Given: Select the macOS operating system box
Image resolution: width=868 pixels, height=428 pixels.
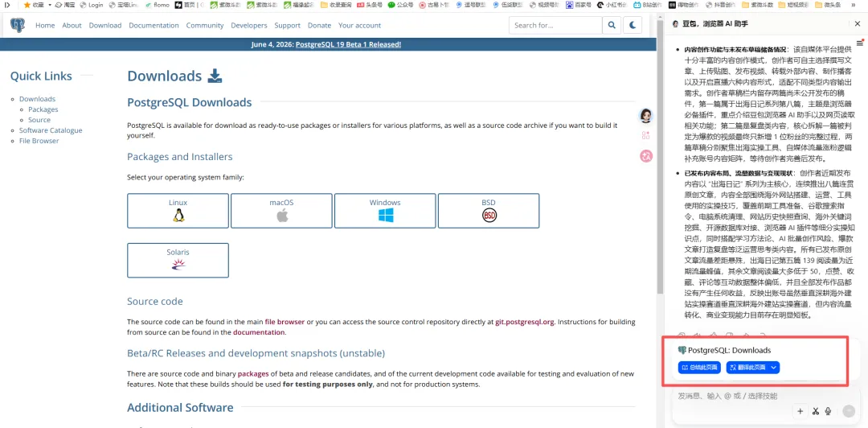Looking at the screenshot, I should [282, 211].
